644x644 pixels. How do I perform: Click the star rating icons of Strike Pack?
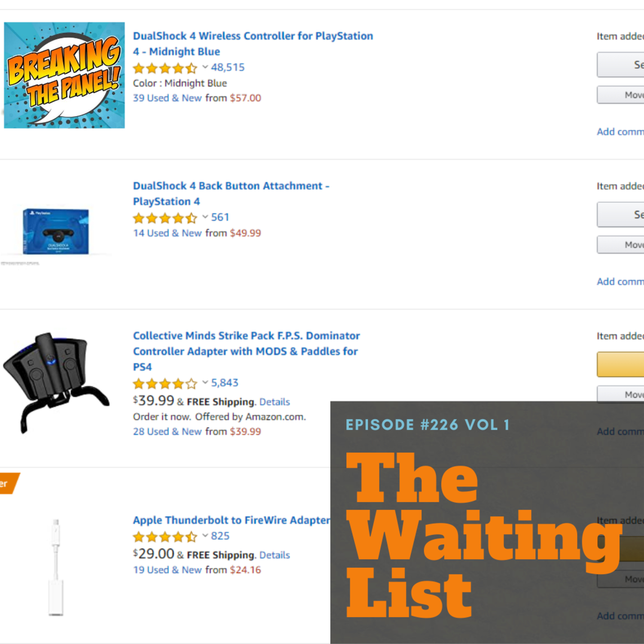(x=165, y=384)
